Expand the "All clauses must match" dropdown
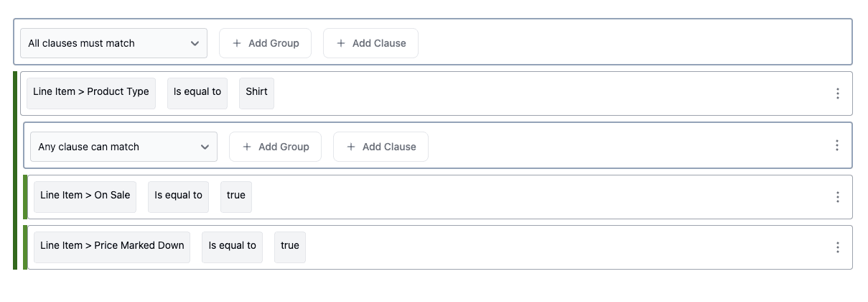Viewport: 868px width, 302px height. (x=113, y=43)
